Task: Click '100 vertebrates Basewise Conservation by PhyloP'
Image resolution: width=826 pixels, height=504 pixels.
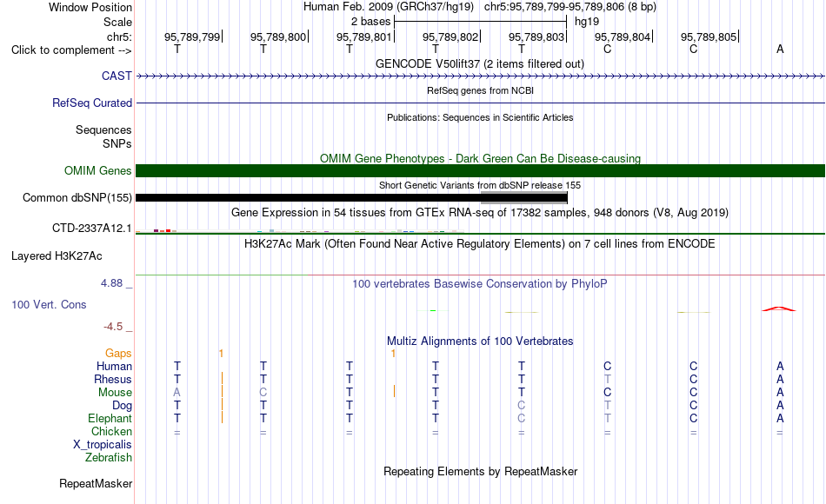Action: coord(480,284)
